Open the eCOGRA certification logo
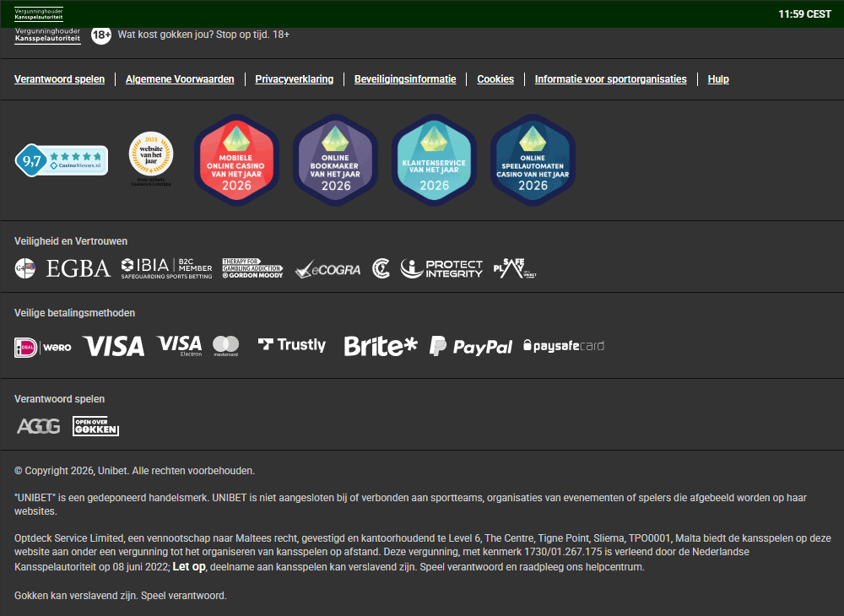844x616 pixels. (327, 269)
